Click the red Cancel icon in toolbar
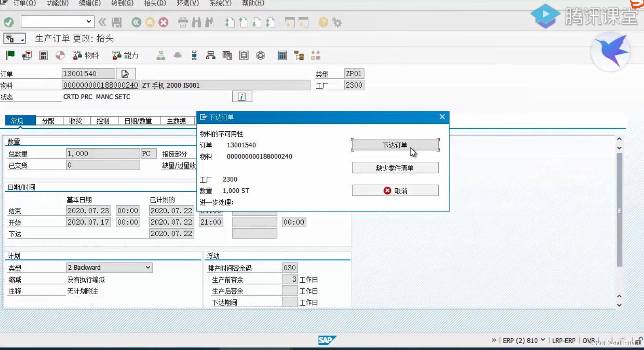This screenshot has height=350, width=644. click(x=163, y=22)
